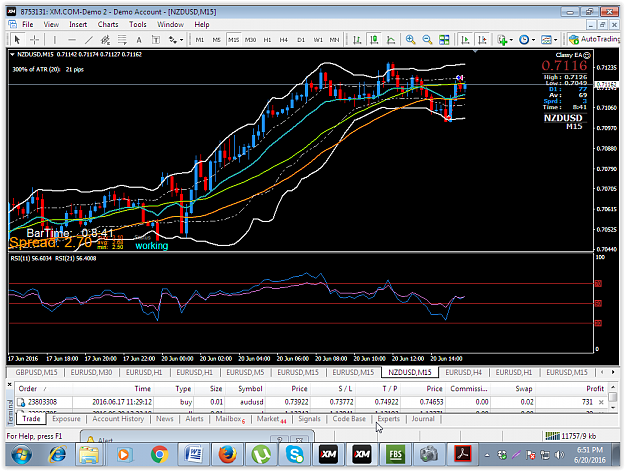Viewport: 625px width, 471px height.
Task: Open the templates dropdown
Action: (549, 40)
